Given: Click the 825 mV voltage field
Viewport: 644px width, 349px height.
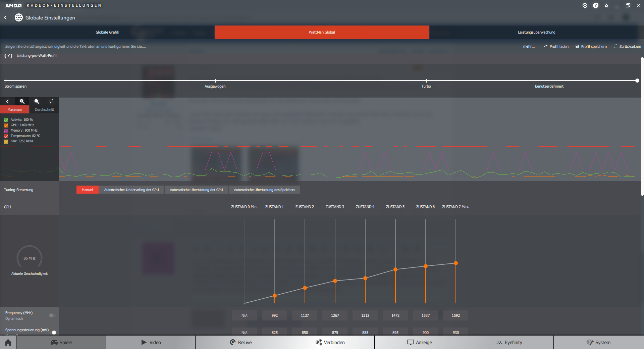Looking at the screenshot, I should tap(275, 332).
